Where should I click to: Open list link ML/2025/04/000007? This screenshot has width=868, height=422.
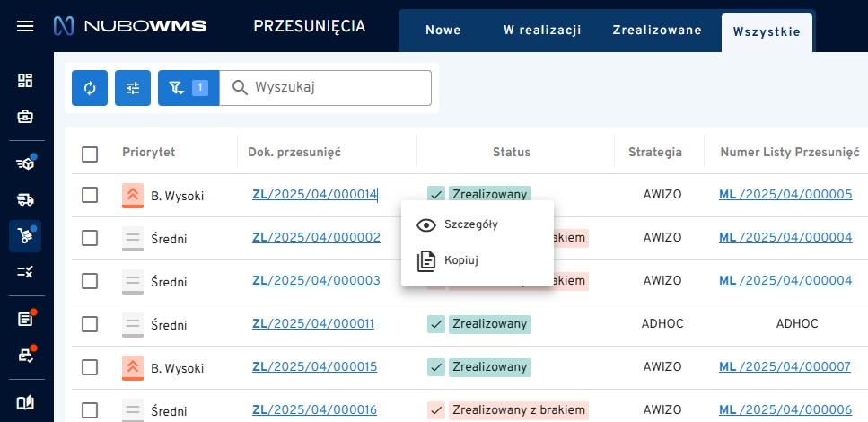click(785, 366)
